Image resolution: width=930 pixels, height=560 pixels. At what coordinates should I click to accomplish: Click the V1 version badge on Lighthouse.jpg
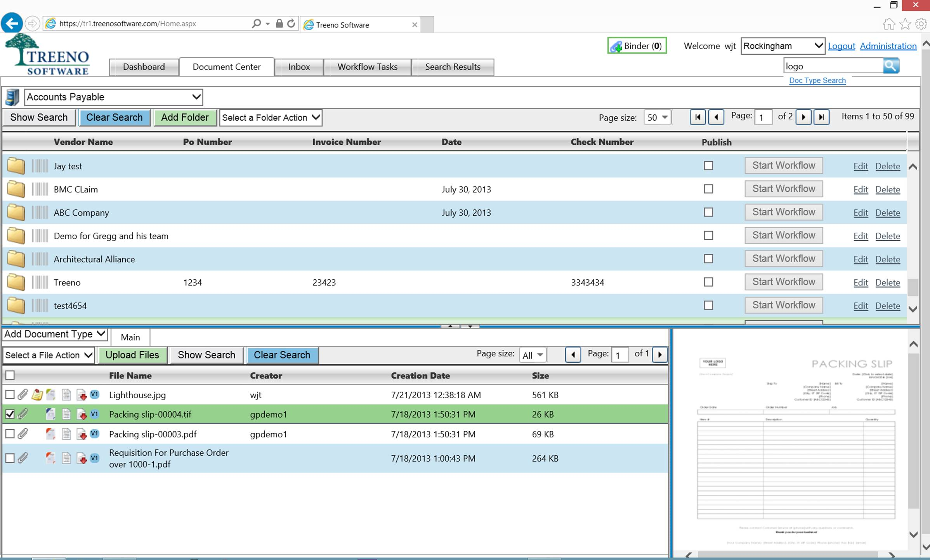click(x=95, y=394)
